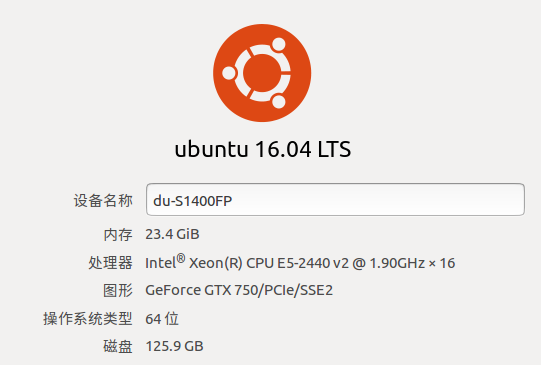
Task: Click the 1.90GHz clock speed text
Action: [397, 263]
